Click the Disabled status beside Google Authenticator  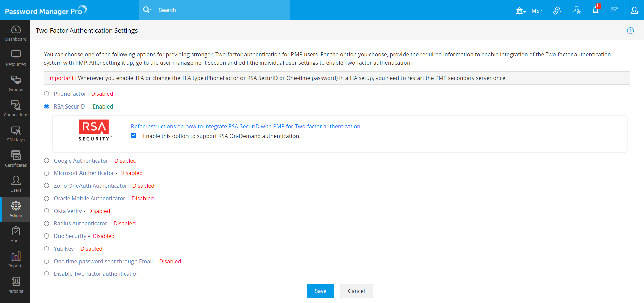click(125, 161)
